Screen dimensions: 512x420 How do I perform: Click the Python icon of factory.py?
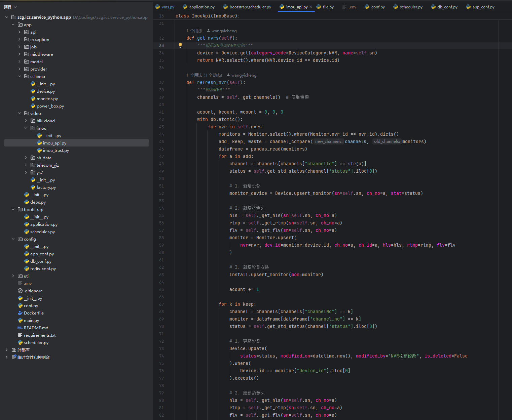pos(33,187)
